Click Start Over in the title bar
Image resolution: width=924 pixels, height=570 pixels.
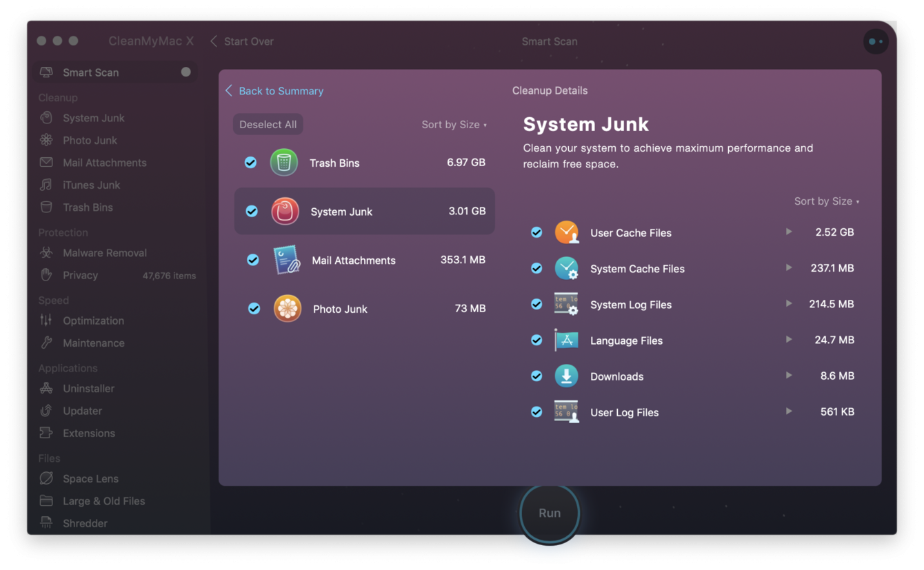pos(242,41)
